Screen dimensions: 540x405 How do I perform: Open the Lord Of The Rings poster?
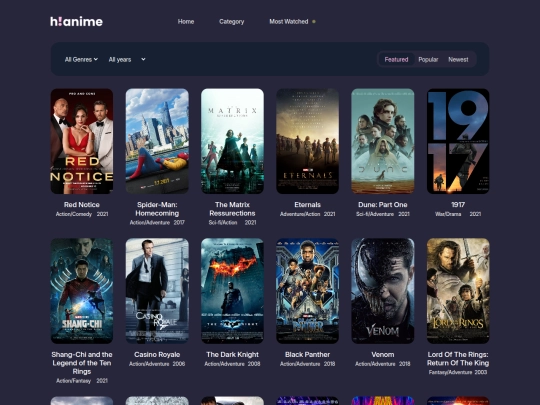(x=458, y=291)
